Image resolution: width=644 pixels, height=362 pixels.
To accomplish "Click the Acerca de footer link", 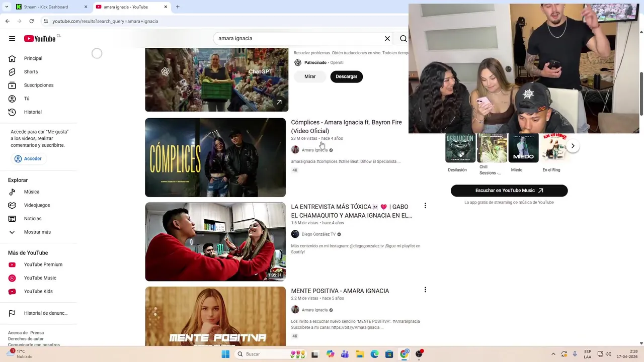I will [x=18, y=333].
